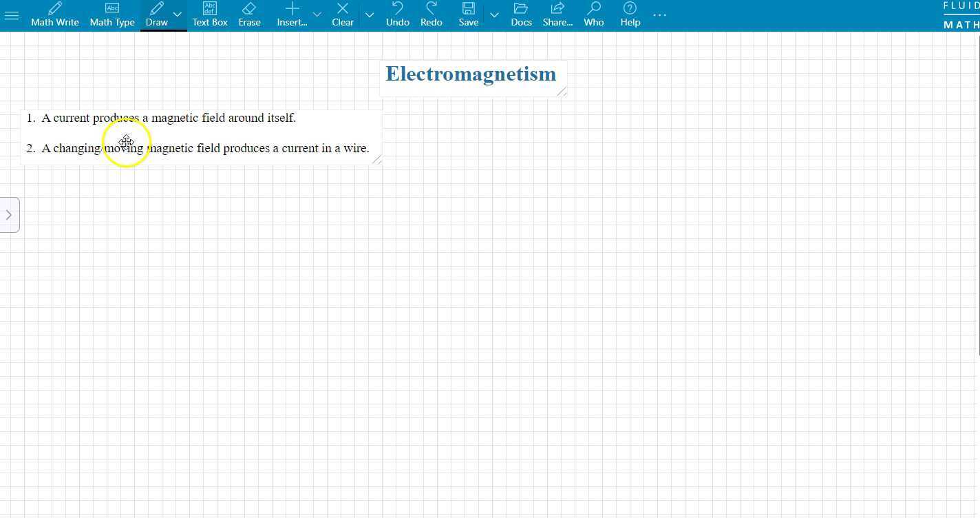Activate the Text Box tool

coord(209,14)
